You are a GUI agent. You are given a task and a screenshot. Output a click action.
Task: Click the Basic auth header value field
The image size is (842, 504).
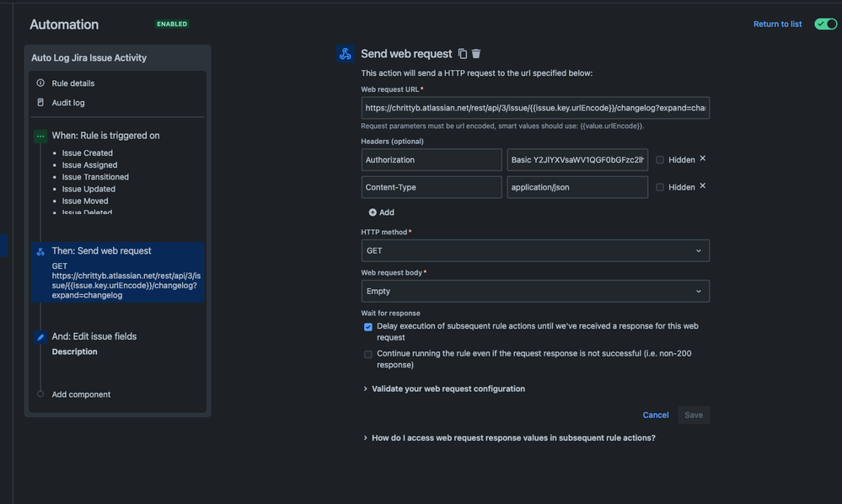coord(577,160)
